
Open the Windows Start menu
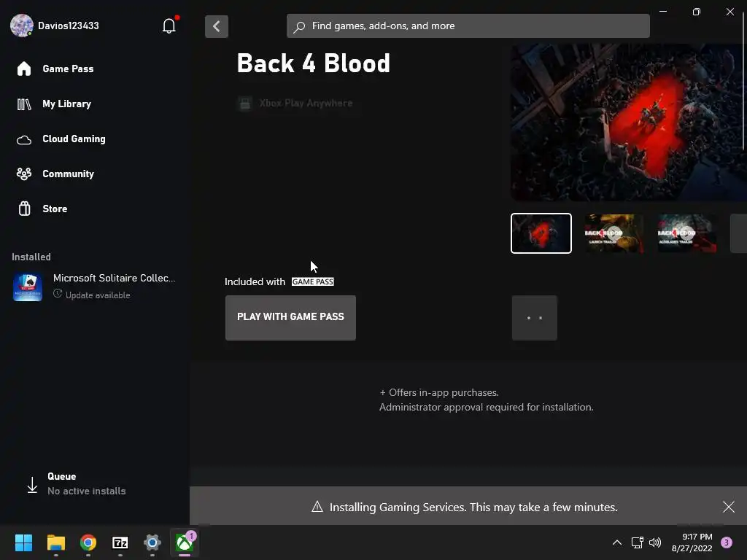23,542
